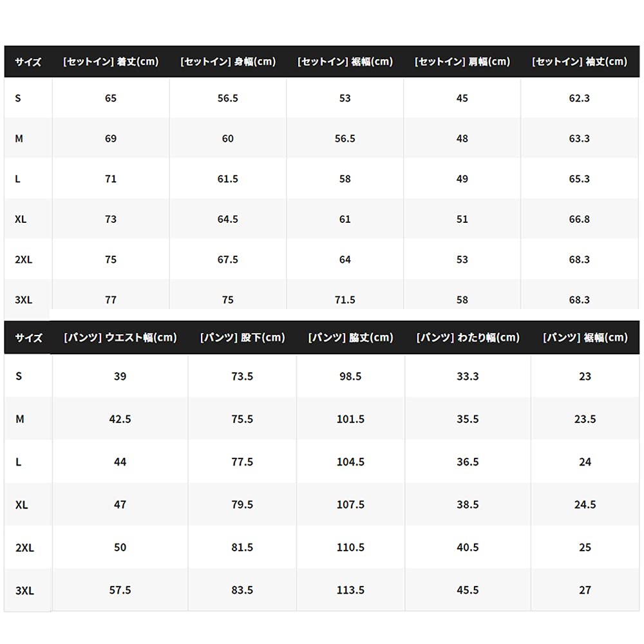
Task: Click the 61.5 body width cell
Action: click(228, 179)
